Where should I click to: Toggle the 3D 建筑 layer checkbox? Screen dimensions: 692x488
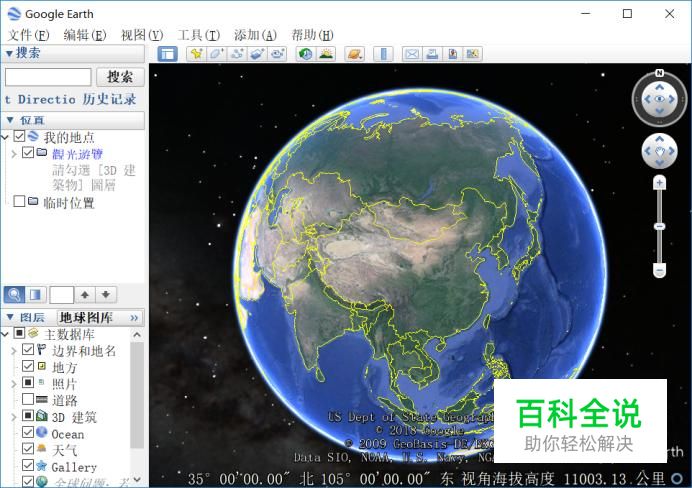[x=28, y=415]
